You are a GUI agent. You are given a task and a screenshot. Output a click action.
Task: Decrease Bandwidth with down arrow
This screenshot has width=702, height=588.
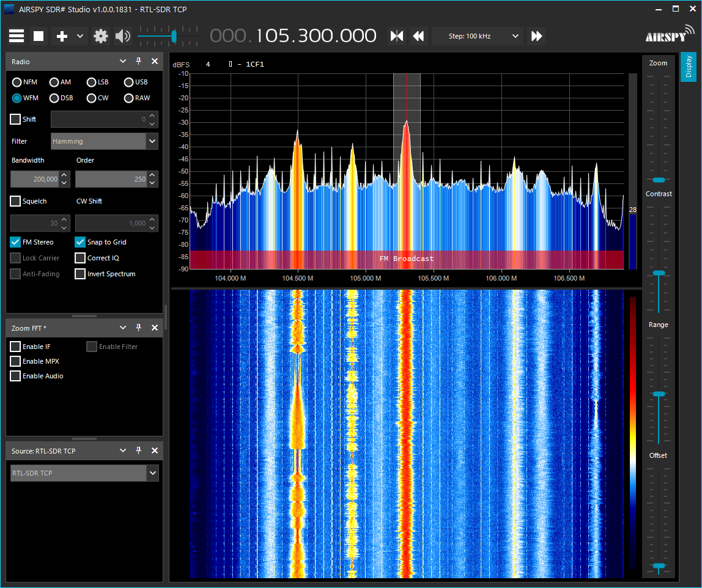(x=64, y=183)
